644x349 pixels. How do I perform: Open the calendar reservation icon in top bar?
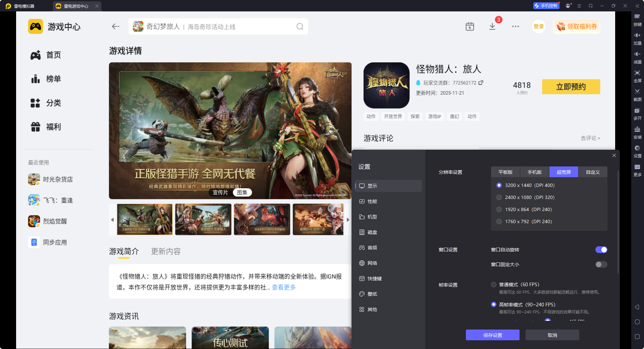tap(470, 26)
